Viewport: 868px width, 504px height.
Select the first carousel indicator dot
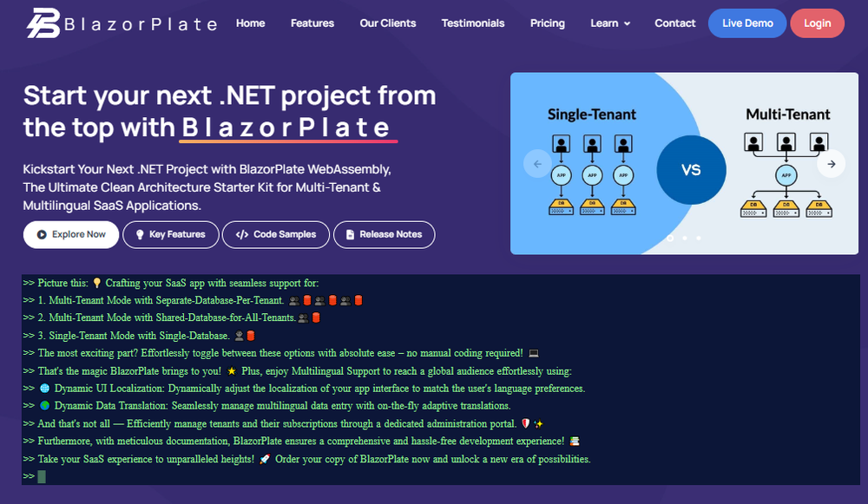point(670,238)
